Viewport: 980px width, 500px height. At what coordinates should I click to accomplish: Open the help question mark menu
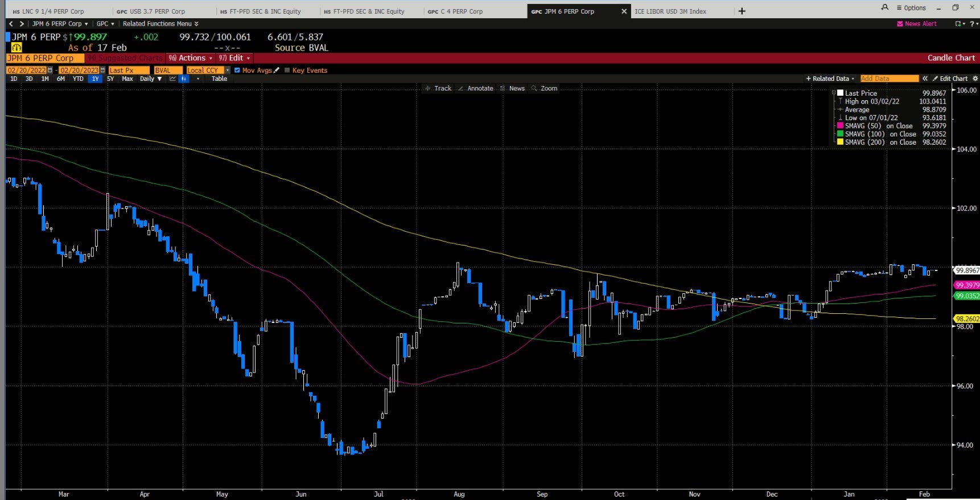click(x=973, y=24)
